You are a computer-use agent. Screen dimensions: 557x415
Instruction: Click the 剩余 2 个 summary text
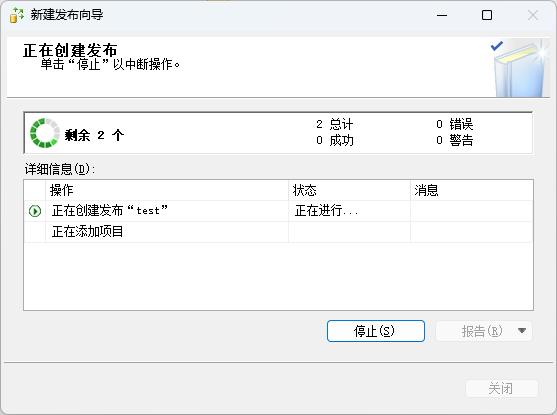94,135
